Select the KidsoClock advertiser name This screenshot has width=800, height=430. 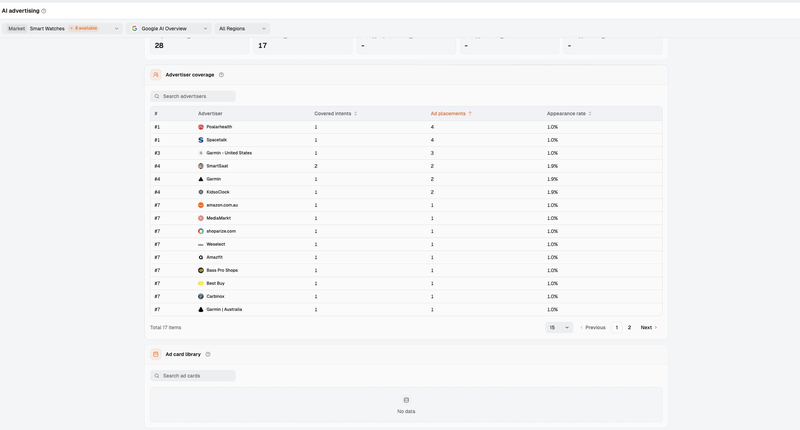coord(218,192)
